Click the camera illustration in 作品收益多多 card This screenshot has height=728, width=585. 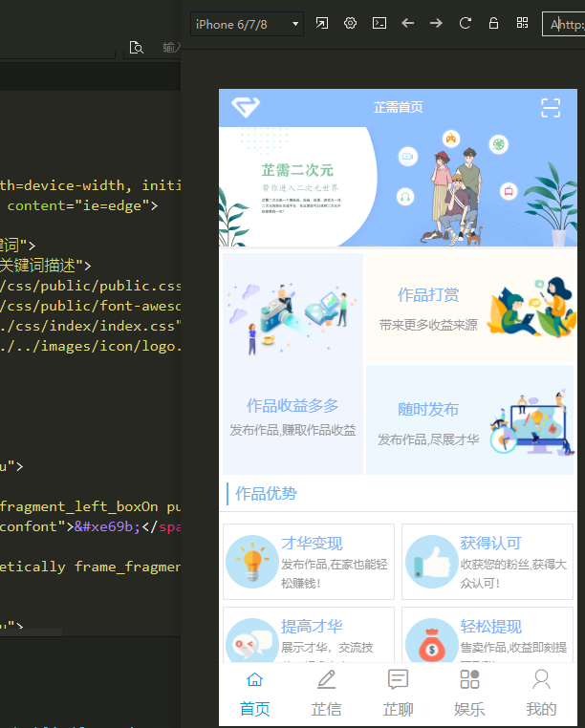click(292, 318)
